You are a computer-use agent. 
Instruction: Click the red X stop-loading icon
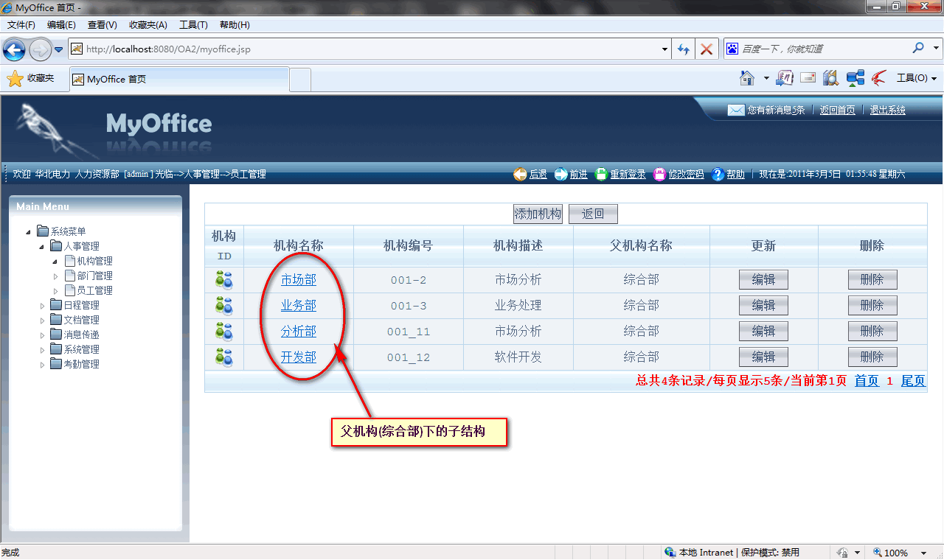(707, 49)
